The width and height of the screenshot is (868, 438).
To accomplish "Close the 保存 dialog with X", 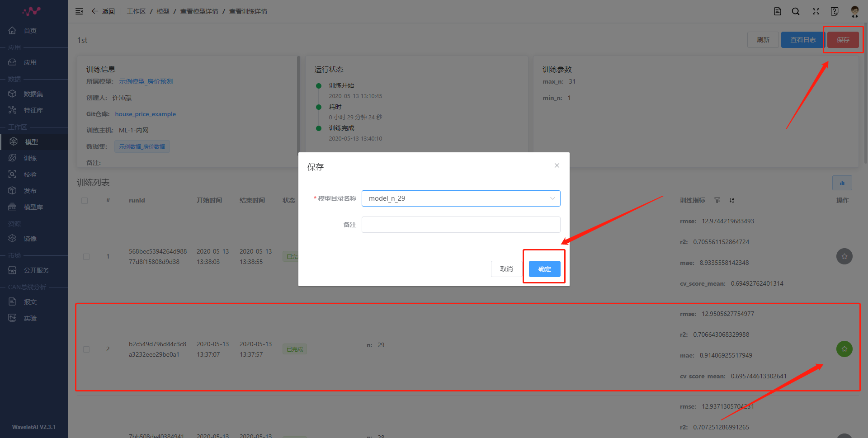I will tap(557, 165).
